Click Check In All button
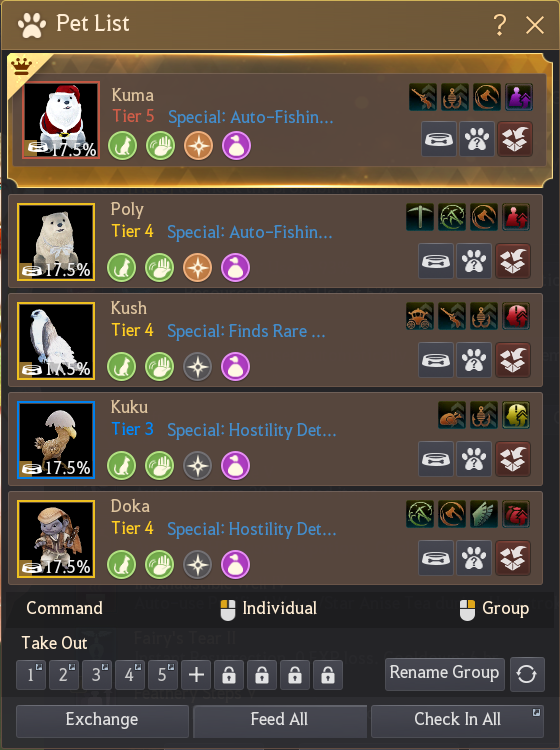 pos(457,720)
